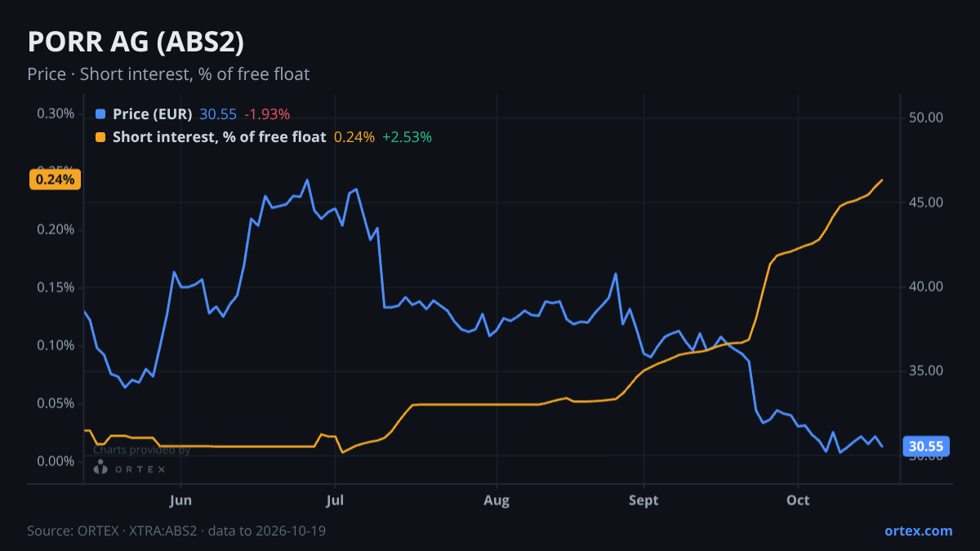Screen dimensions: 980x551
Task: Click the orange 0.24% axis marker badge
Action: [x=56, y=180]
